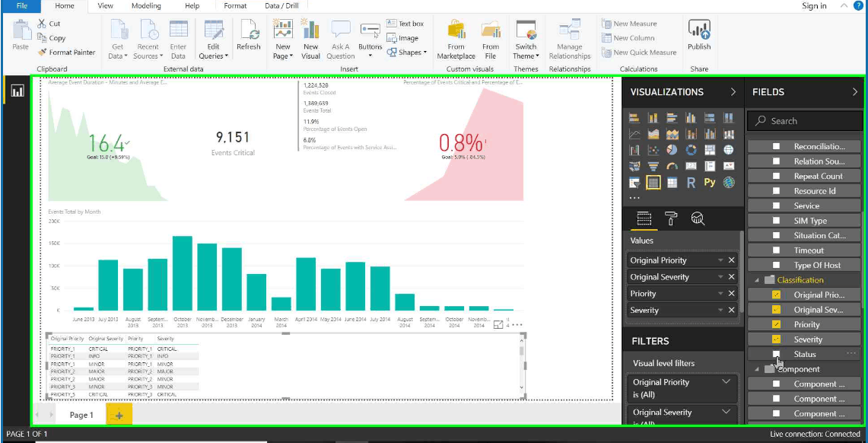Switch to Report view in left sidebar
Viewport: 868px width, 443px height.
[17, 91]
